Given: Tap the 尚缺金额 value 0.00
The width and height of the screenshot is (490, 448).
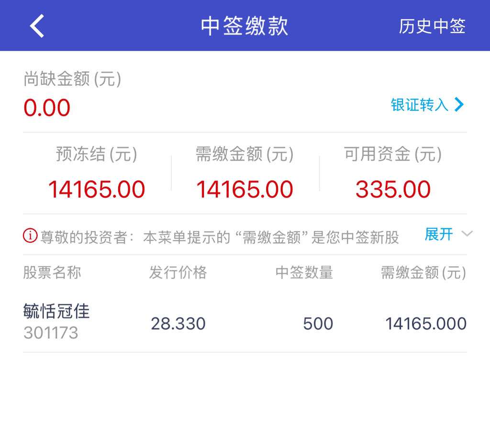Looking at the screenshot, I should pyautogui.click(x=47, y=108).
